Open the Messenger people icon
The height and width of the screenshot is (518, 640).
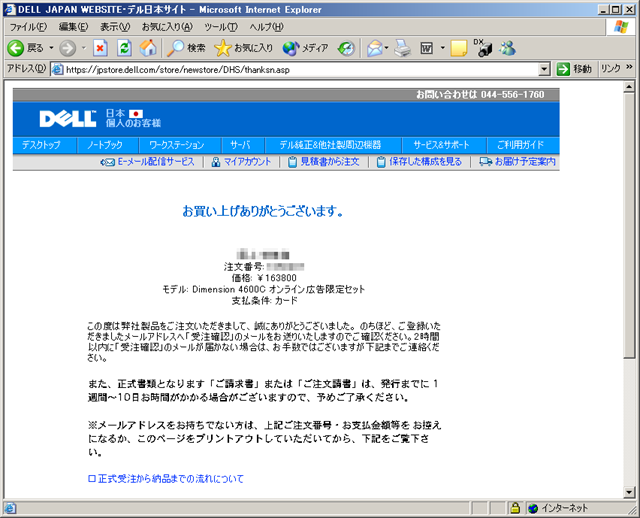pyautogui.click(x=507, y=48)
